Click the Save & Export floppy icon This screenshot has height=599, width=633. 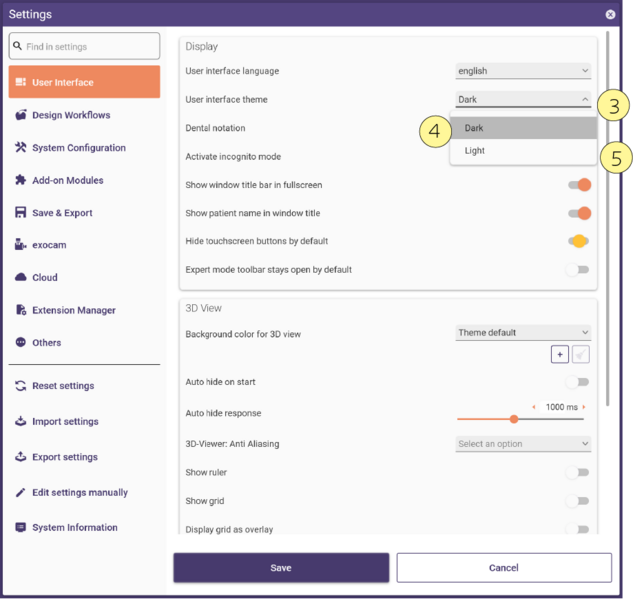21,212
